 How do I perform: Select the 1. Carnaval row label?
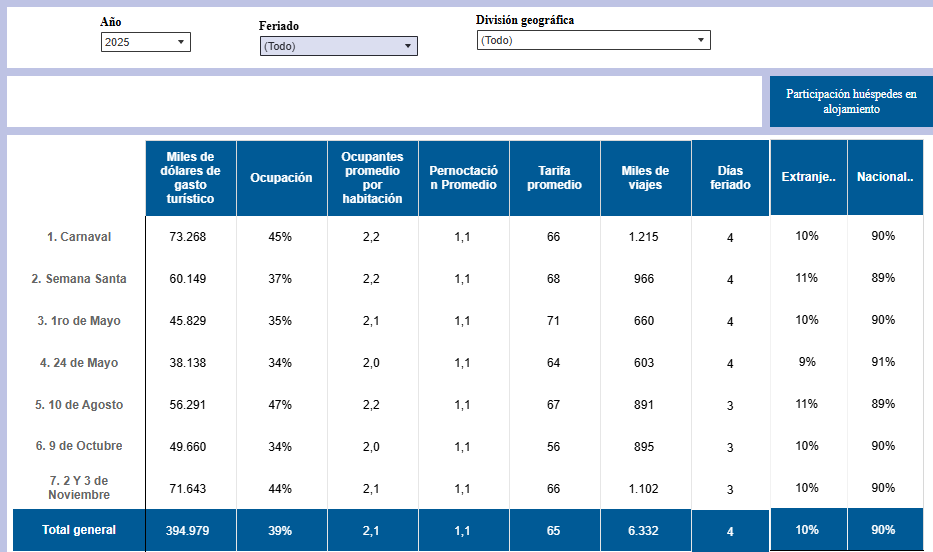pyautogui.click(x=79, y=237)
